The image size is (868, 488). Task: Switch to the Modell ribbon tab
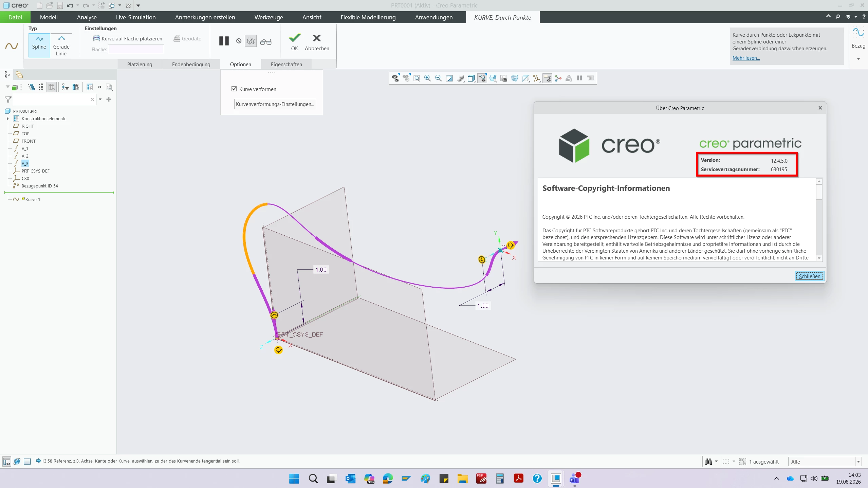(49, 17)
